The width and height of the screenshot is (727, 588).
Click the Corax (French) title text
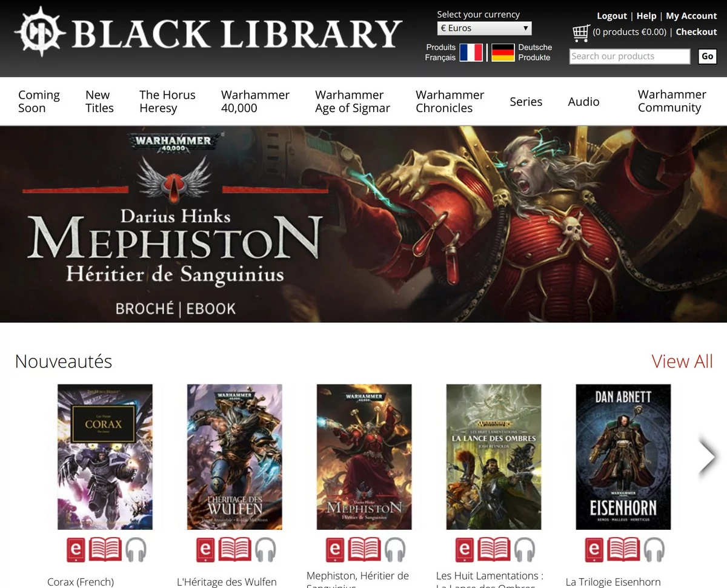(x=81, y=582)
